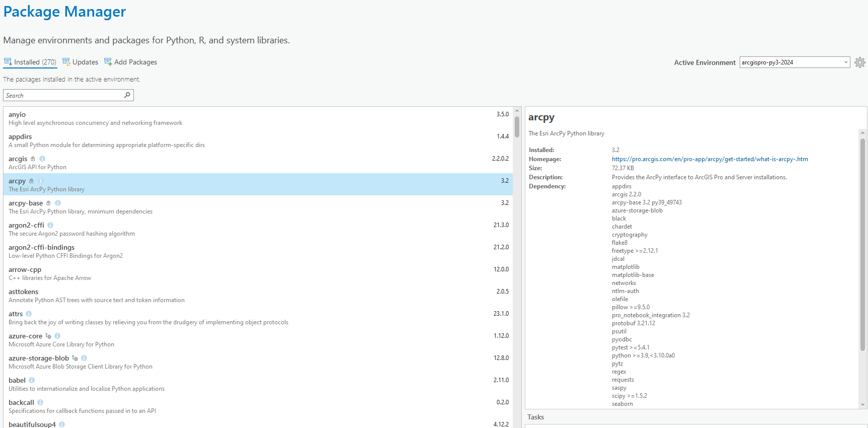Click the 'Provides the ArcPy interface' description text
The height and width of the screenshot is (428, 868).
(x=699, y=177)
